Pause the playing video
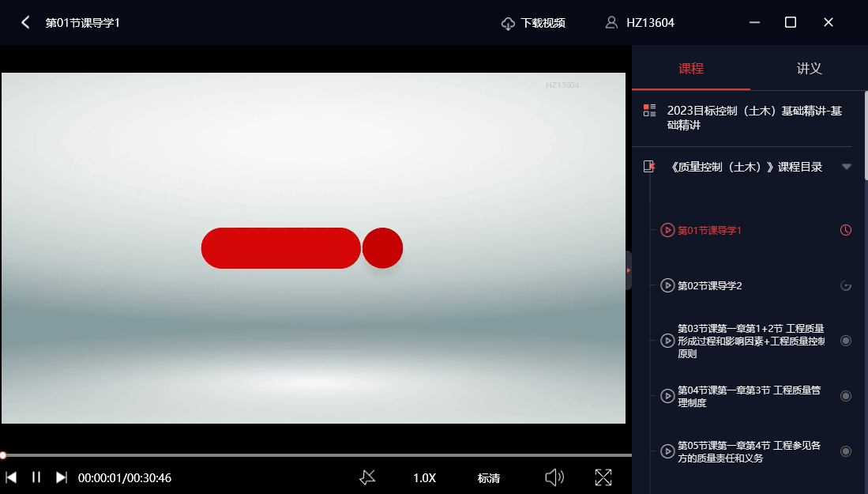 click(x=36, y=477)
